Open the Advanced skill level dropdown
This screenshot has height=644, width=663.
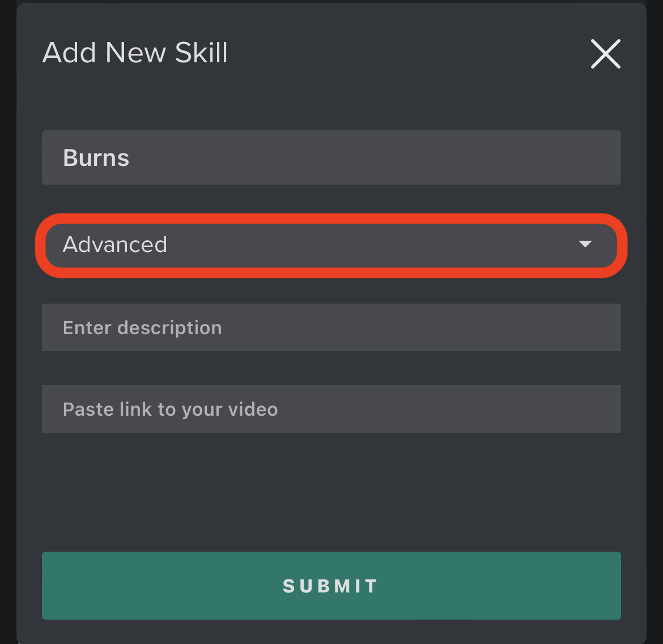click(x=331, y=245)
